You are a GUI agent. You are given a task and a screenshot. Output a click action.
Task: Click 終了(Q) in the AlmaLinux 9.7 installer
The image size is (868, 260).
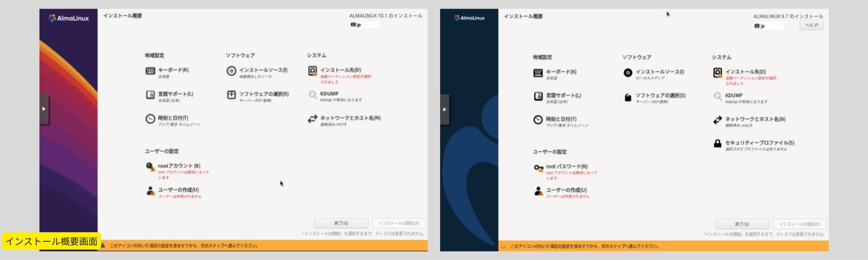tap(742, 224)
